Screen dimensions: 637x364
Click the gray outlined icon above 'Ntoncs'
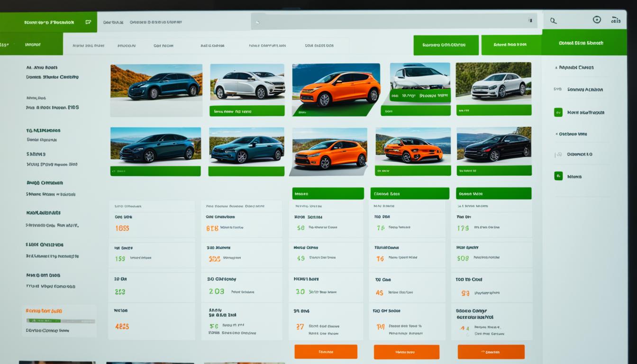[558, 155]
